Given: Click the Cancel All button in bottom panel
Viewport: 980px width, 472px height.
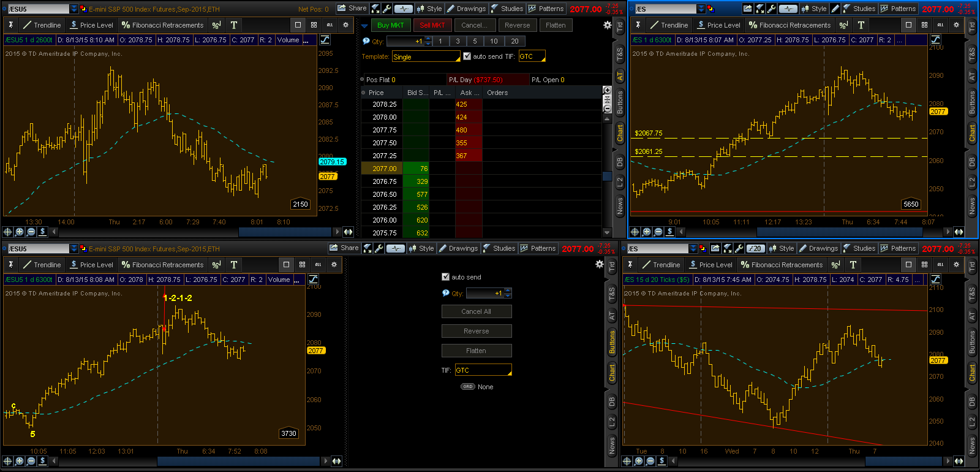Looking at the screenshot, I should click(477, 311).
